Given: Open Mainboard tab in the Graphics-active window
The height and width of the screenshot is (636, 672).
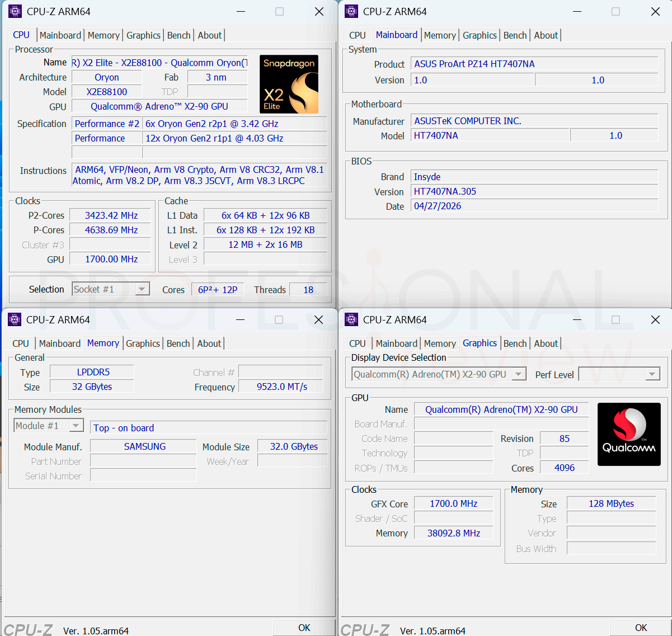Looking at the screenshot, I should (397, 343).
